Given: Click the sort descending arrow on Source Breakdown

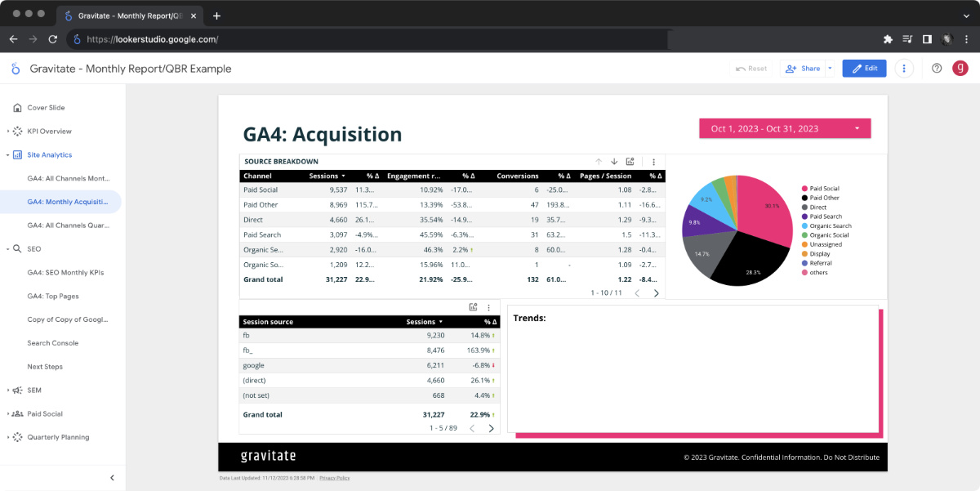Looking at the screenshot, I should coord(613,161).
